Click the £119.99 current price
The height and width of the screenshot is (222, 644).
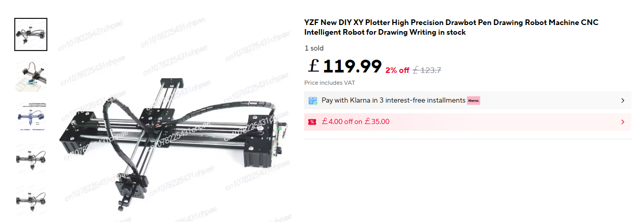[345, 66]
